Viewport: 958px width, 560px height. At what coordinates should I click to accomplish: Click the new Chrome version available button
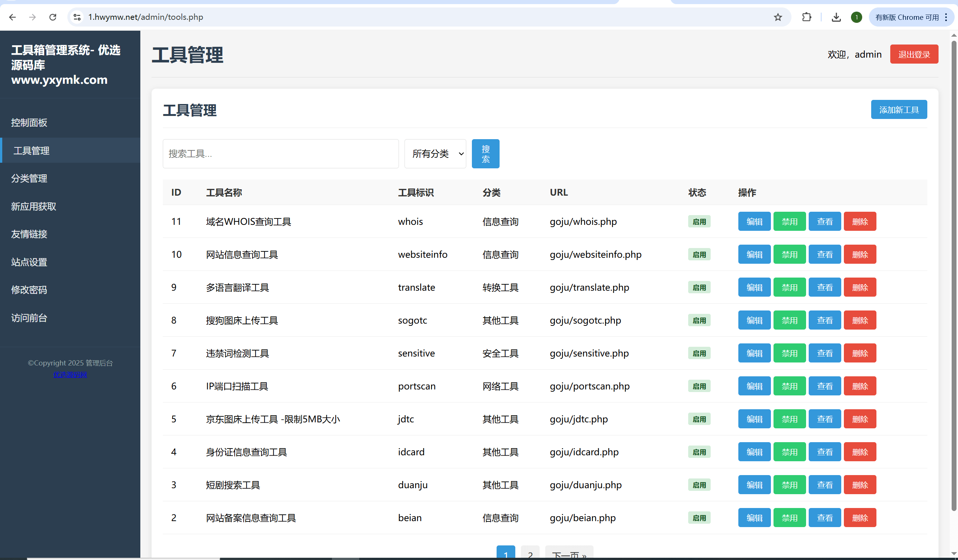pos(906,17)
